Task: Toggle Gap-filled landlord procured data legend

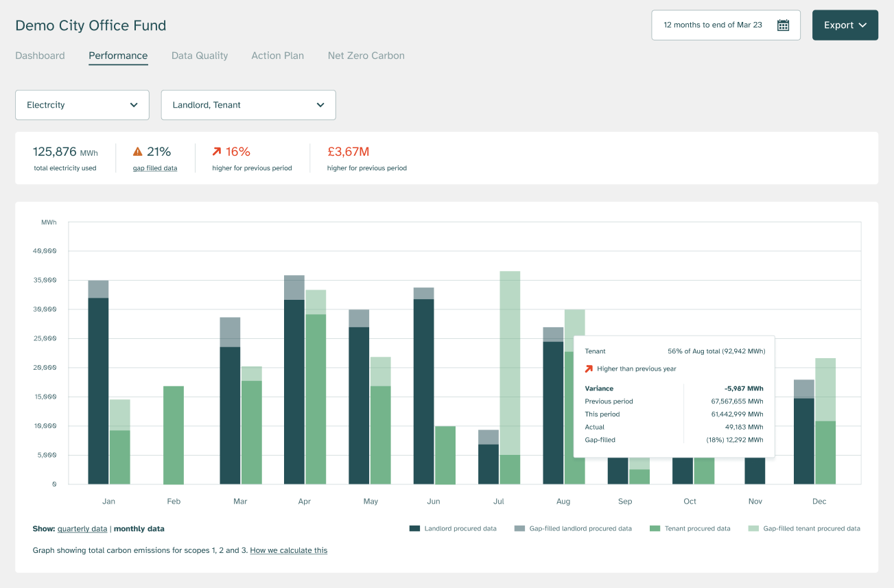Action: click(519, 529)
